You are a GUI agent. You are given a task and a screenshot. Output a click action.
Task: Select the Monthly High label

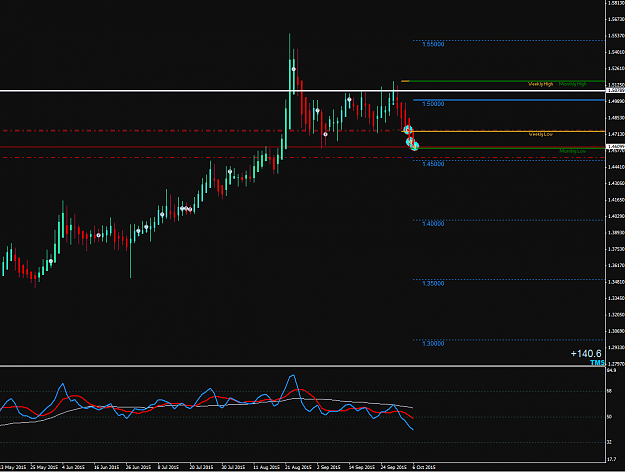pos(573,84)
